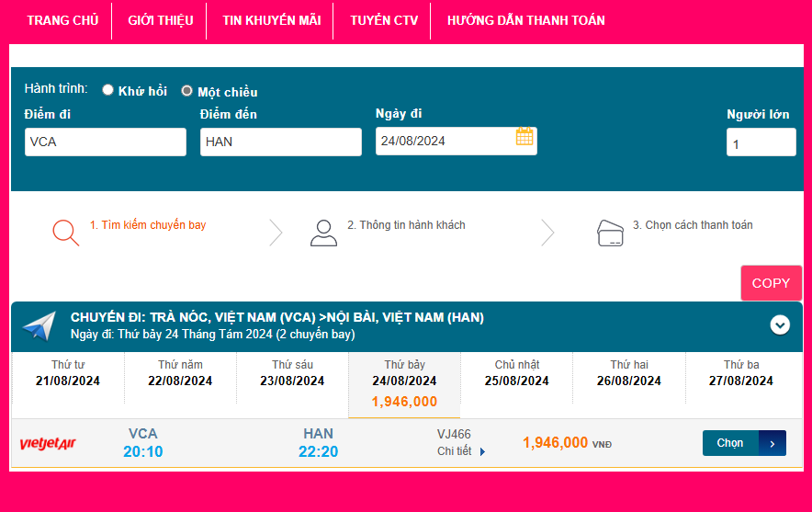The image size is (812, 512).
Task: Expand Chi tiết flight details
Action: coord(461,451)
